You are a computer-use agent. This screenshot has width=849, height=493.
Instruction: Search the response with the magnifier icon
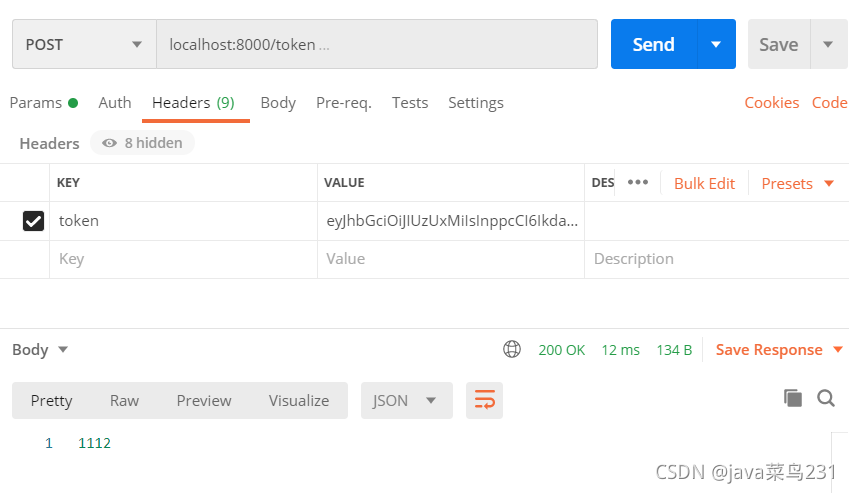pos(826,398)
